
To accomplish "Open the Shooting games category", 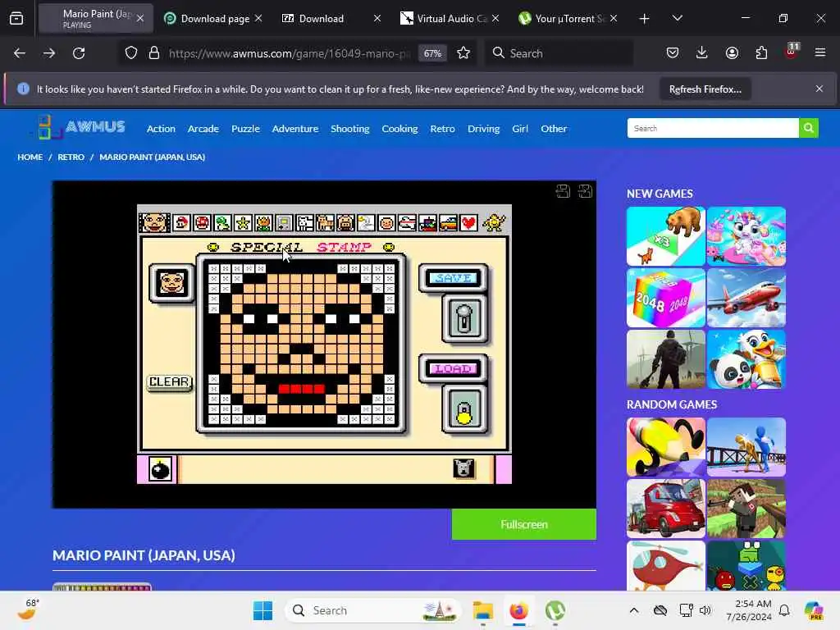I will (x=349, y=129).
